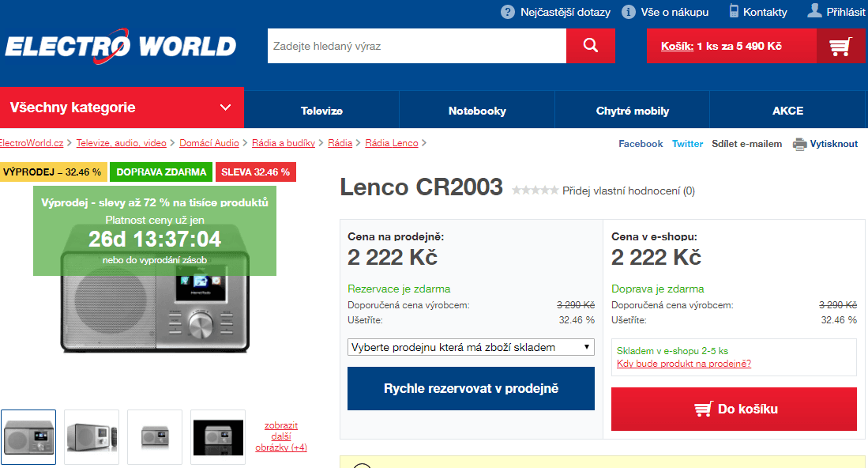Open the Televize menu item
Image resolution: width=868 pixels, height=468 pixels.
click(321, 111)
